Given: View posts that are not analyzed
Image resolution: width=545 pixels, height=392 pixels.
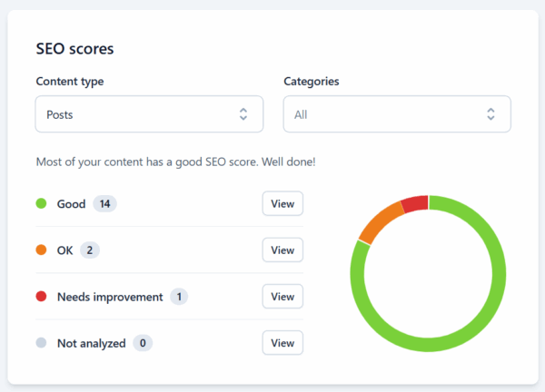Looking at the screenshot, I should (x=282, y=343).
